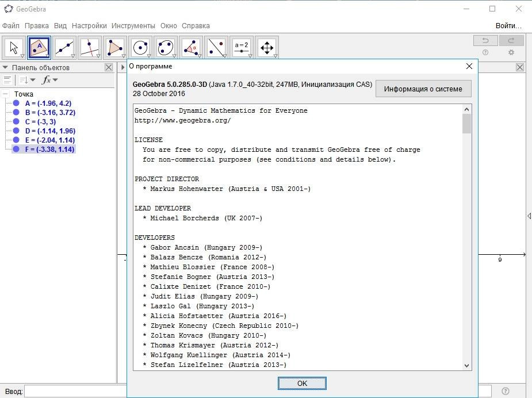Viewport: 532px width, 398px height.
Task: Select the Reflect about line tool
Action: click(216, 48)
